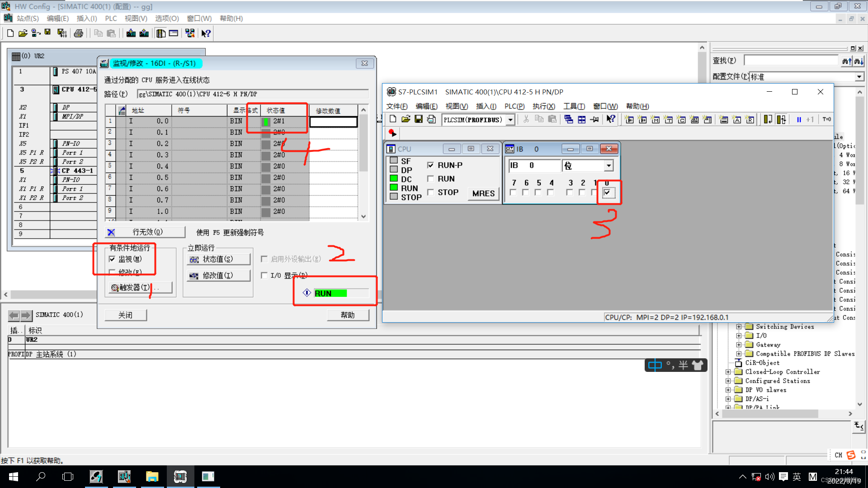This screenshot has width=868, height=488.
Task: Check STOP mode in CPU window
Action: point(430,192)
